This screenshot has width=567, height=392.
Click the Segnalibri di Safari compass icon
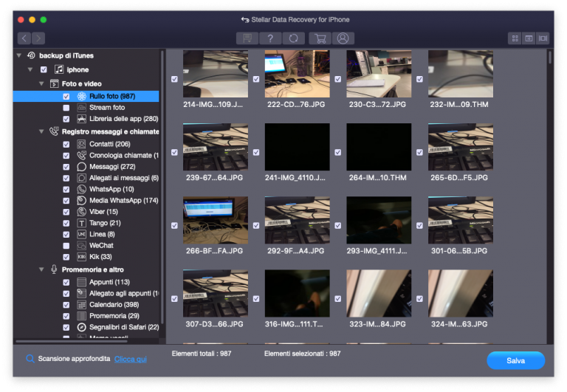click(82, 327)
